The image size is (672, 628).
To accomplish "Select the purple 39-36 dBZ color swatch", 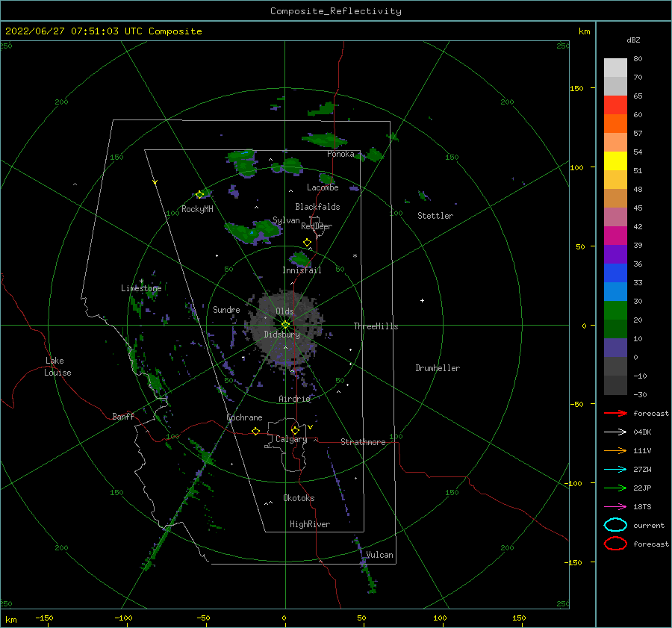I will tap(615, 255).
